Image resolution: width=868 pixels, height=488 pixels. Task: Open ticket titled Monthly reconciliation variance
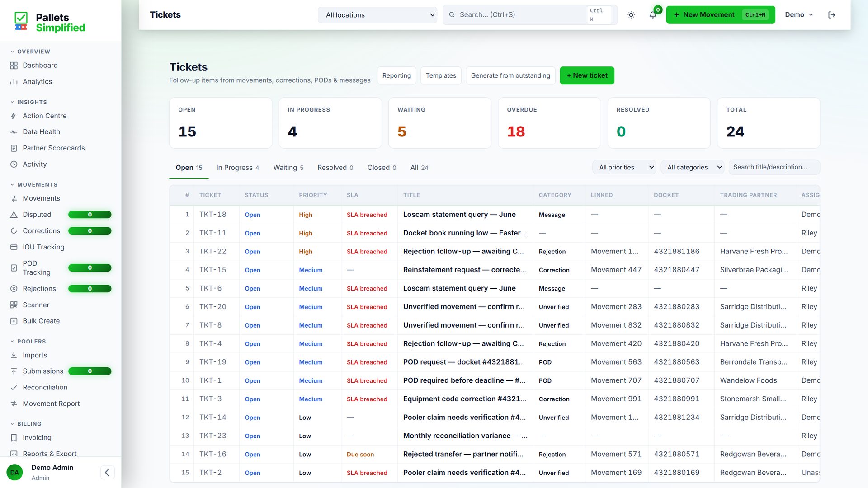pyautogui.click(x=465, y=436)
